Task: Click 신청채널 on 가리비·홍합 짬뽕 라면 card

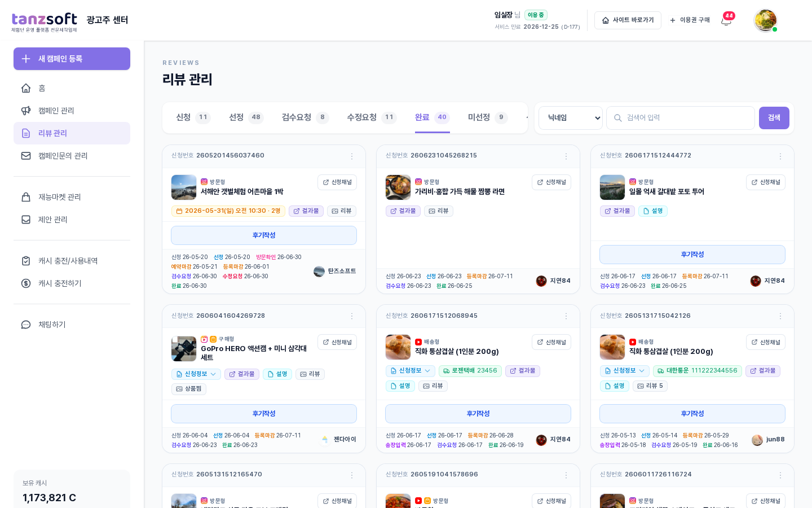Action: pyautogui.click(x=551, y=182)
